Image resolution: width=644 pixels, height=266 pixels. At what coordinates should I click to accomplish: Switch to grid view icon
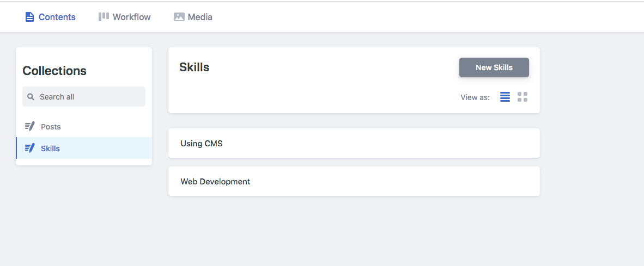[x=523, y=97]
